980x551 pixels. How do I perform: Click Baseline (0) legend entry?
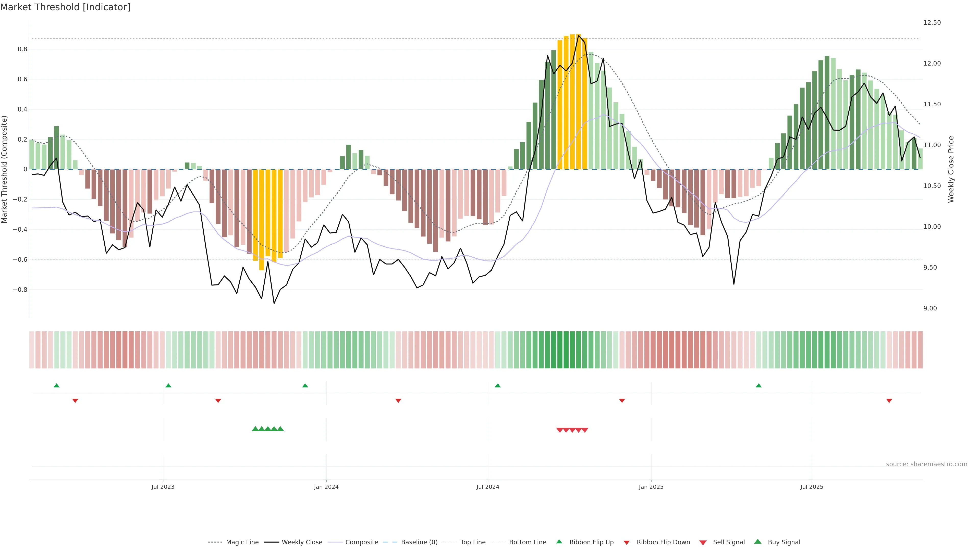[x=419, y=542]
